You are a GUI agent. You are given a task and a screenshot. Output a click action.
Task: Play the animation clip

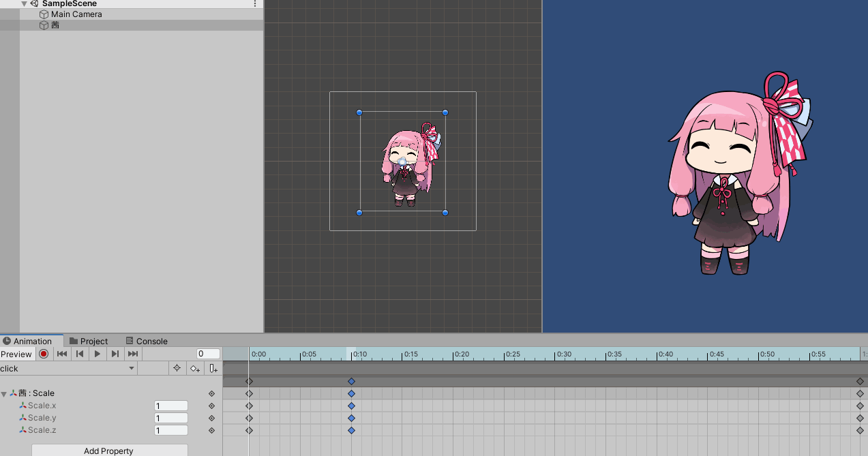click(98, 354)
